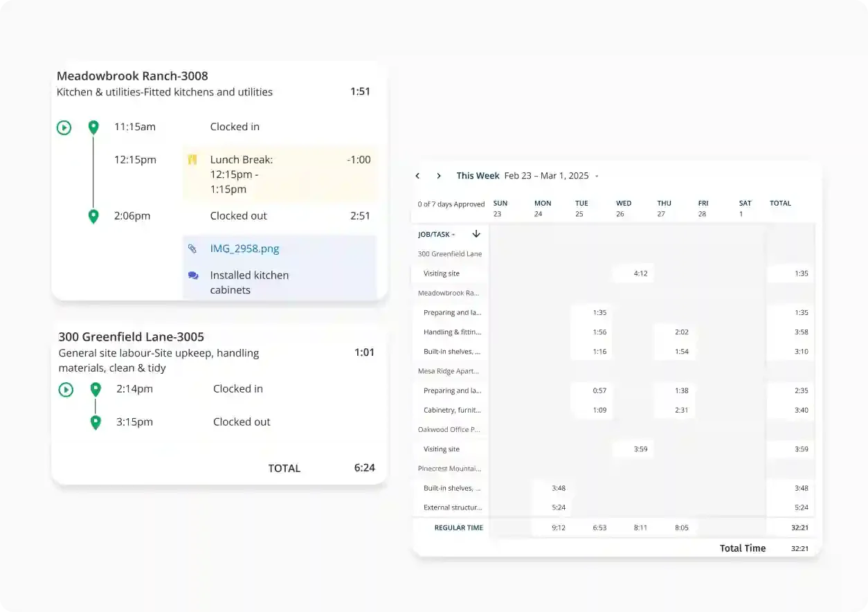Open the date range dropdown after Mar 1, 2025
The image size is (868, 612).
point(597,176)
